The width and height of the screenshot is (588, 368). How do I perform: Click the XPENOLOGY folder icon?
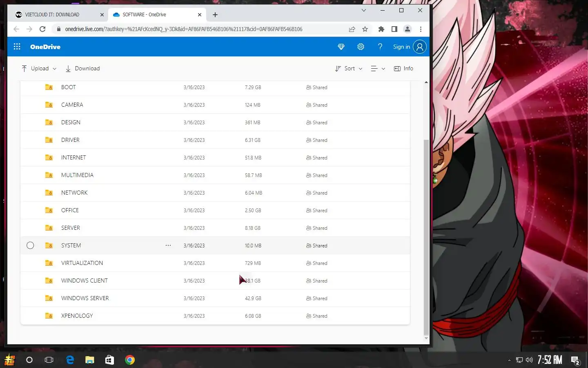click(49, 316)
